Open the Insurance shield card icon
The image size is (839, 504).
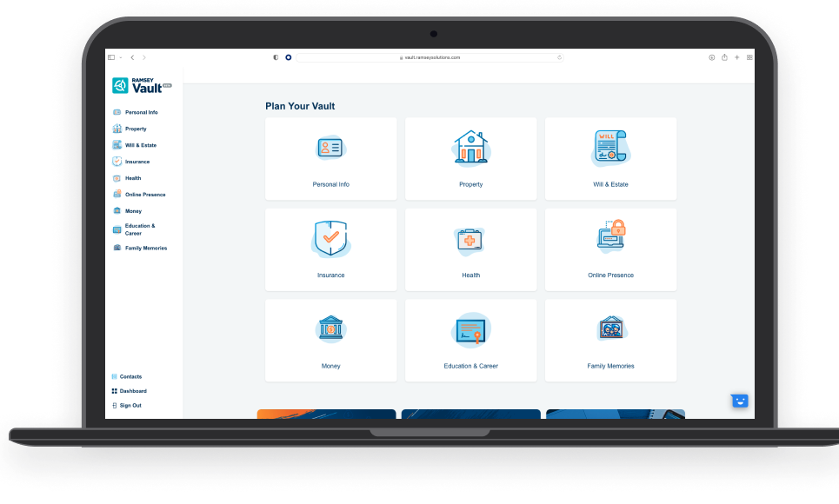[330, 238]
